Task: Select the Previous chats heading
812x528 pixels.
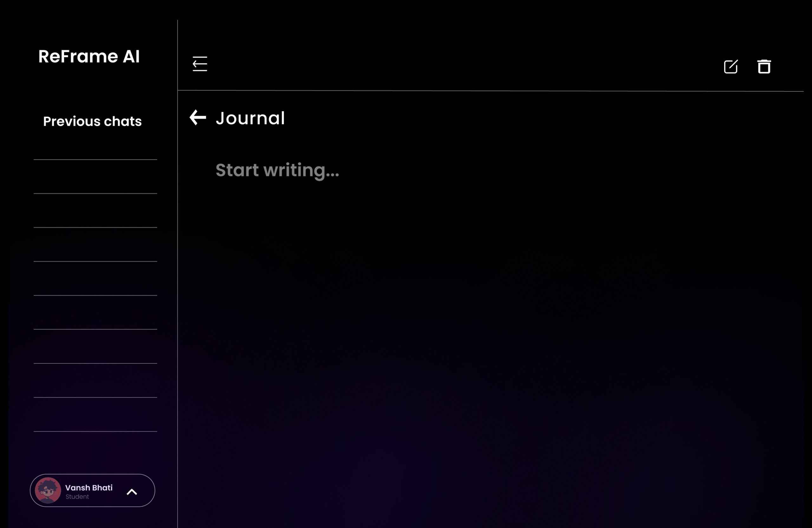Action: 92,121
